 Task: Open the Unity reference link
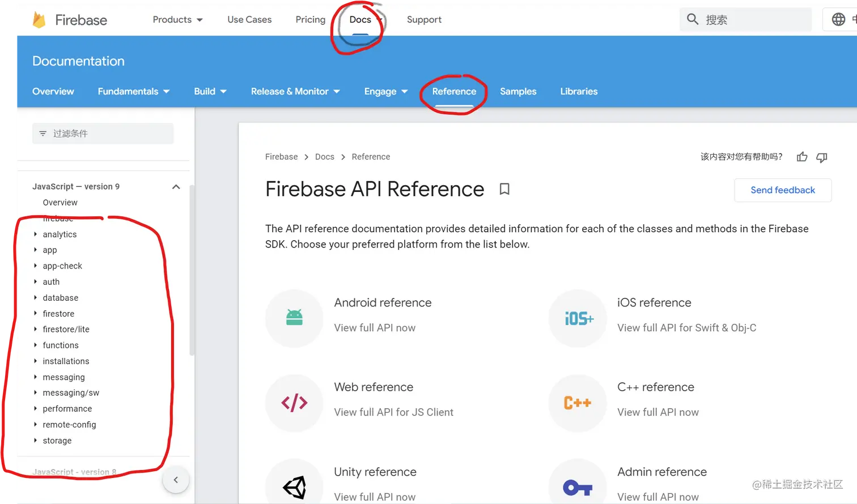pos(375,472)
